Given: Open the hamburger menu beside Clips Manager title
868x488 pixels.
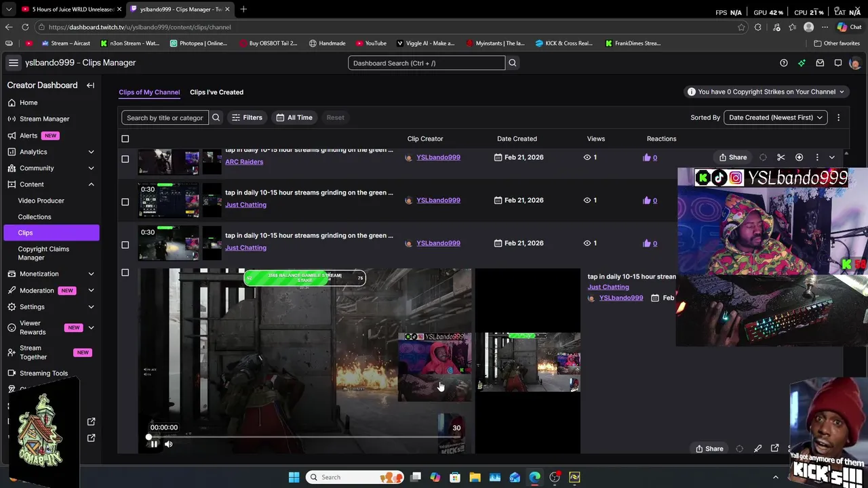Looking at the screenshot, I should pyautogui.click(x=13, y=63).
